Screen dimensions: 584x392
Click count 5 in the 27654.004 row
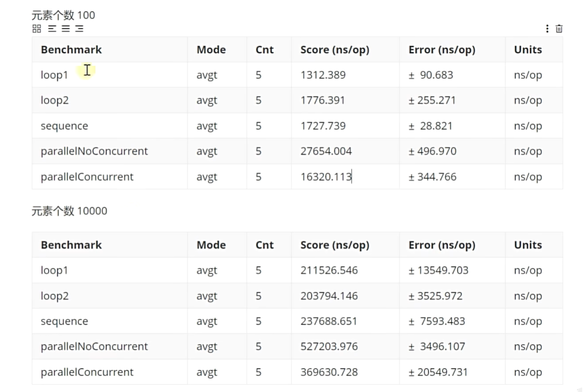click(258, 151)
